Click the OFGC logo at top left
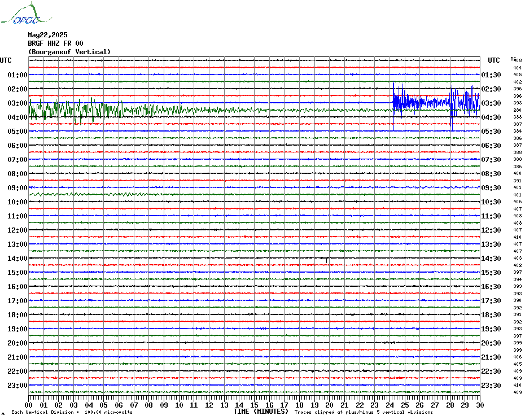The image size is (525, 420). [x=26, y=14]
